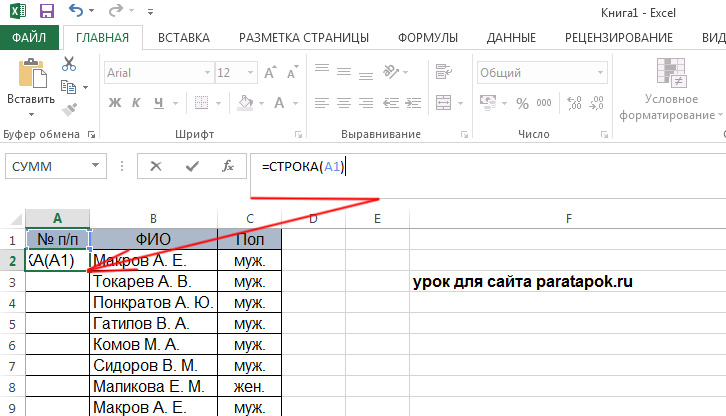Viewport: 726px width, 416px height.
Task: Apply percent style format
Action: pyautogui.click(x=522, y=103)
